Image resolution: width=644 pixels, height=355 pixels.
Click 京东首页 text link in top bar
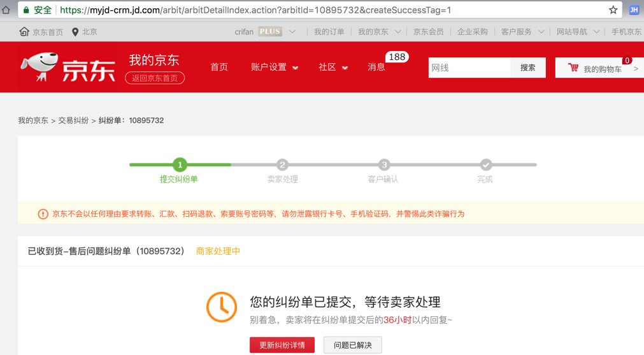pyautogui.click(x=48, y=32)
